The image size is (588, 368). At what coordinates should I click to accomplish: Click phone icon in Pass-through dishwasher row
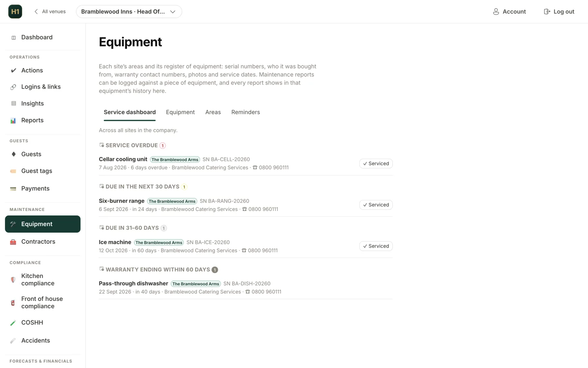click(x=247, y=292)
